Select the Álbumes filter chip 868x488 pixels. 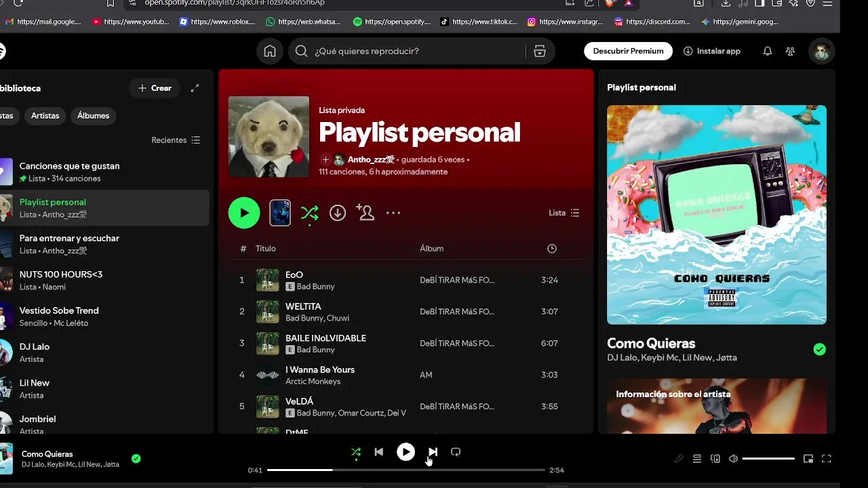94,116
